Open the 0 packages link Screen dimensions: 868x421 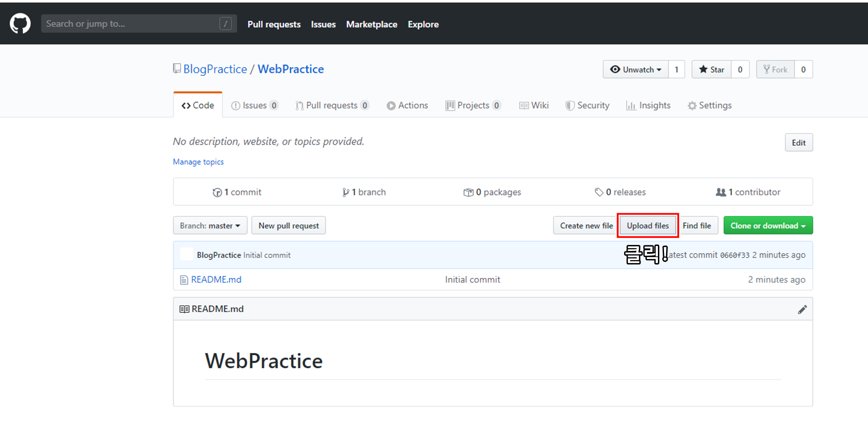click(x=492, y=192)
